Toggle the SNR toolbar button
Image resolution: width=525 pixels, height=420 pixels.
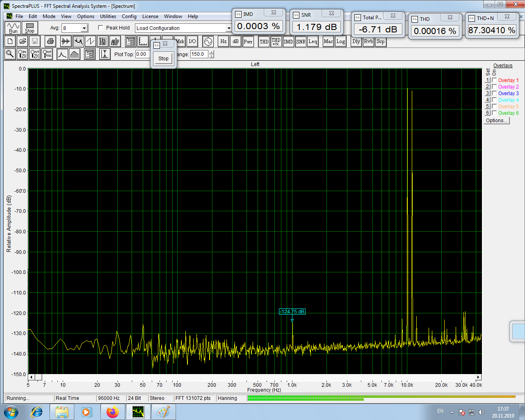[x=301, y=41]
